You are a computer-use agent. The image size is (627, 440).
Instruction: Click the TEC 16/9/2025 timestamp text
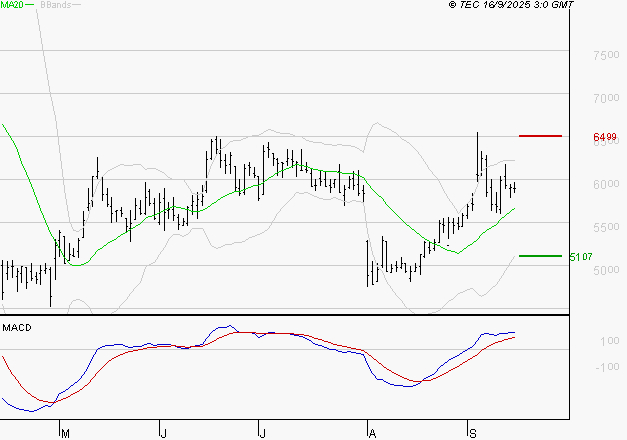point(511,6)
